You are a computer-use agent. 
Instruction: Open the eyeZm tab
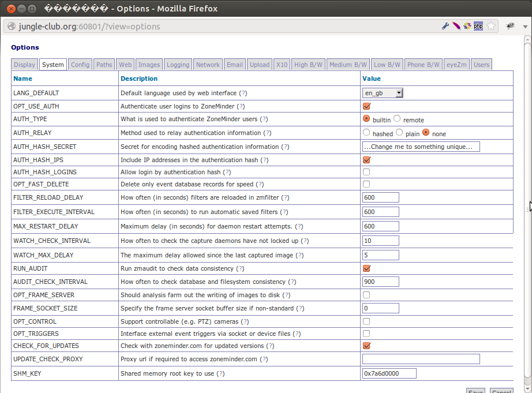[456, 65]
